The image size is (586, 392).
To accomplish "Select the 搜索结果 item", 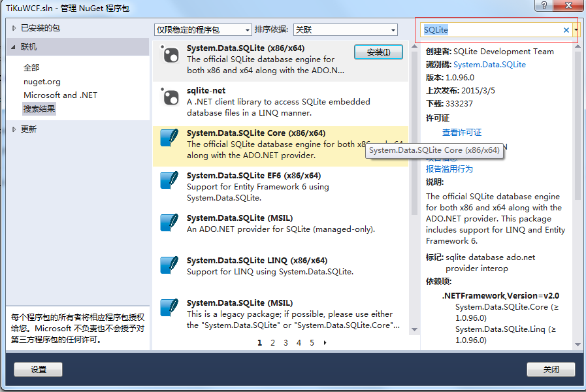I will pos(39,108).
